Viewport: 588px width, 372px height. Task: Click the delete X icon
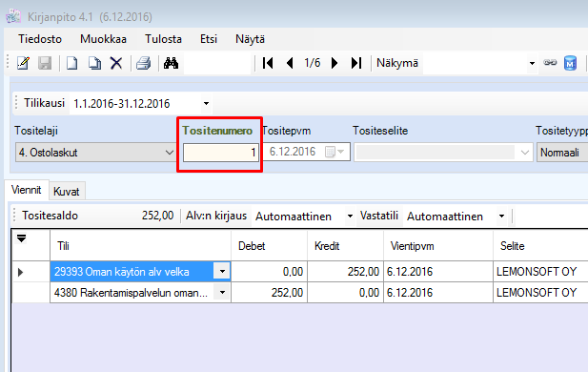(116, 63)
